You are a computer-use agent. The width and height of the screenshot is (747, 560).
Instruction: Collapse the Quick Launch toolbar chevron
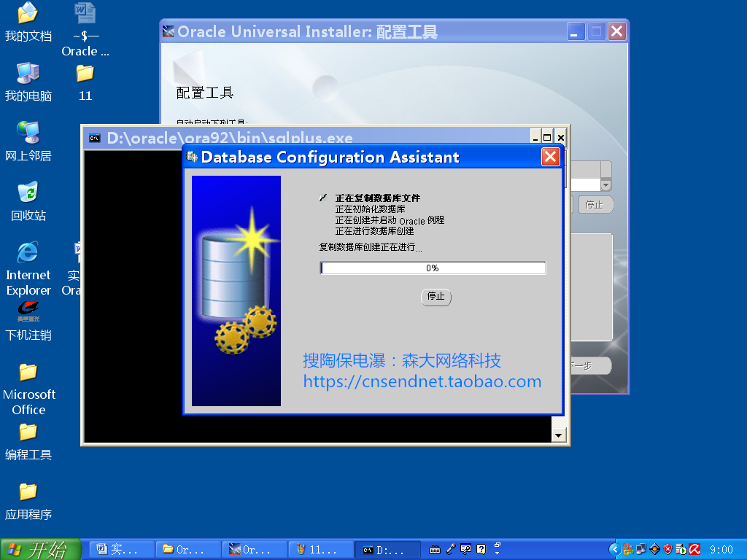tap(497, 551)
